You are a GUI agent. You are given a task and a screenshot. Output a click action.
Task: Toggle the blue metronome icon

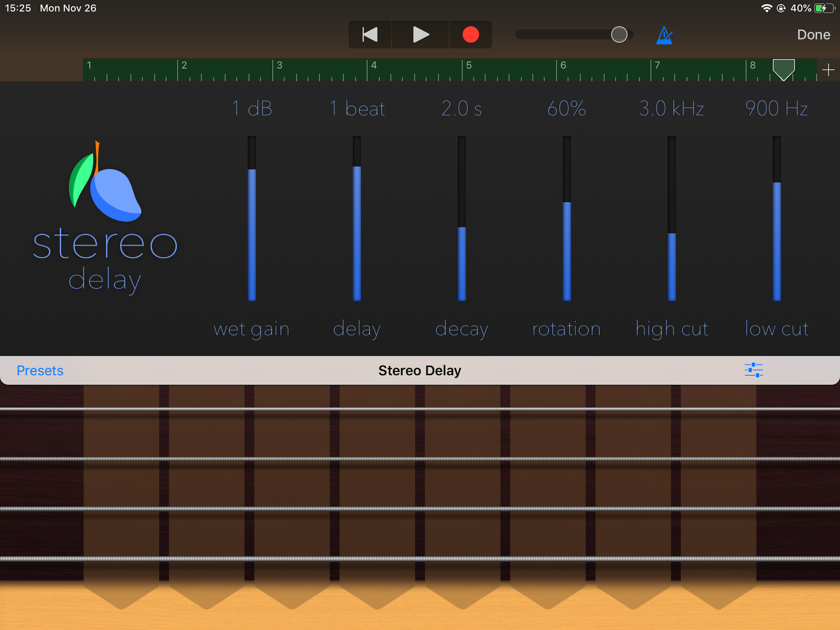coord(664,35)
